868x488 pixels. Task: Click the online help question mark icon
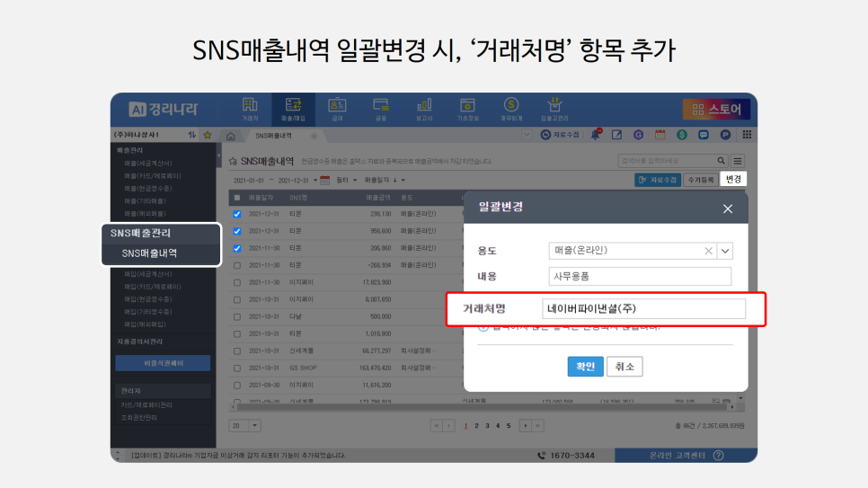pyautogui.click(x=719, y=456)
